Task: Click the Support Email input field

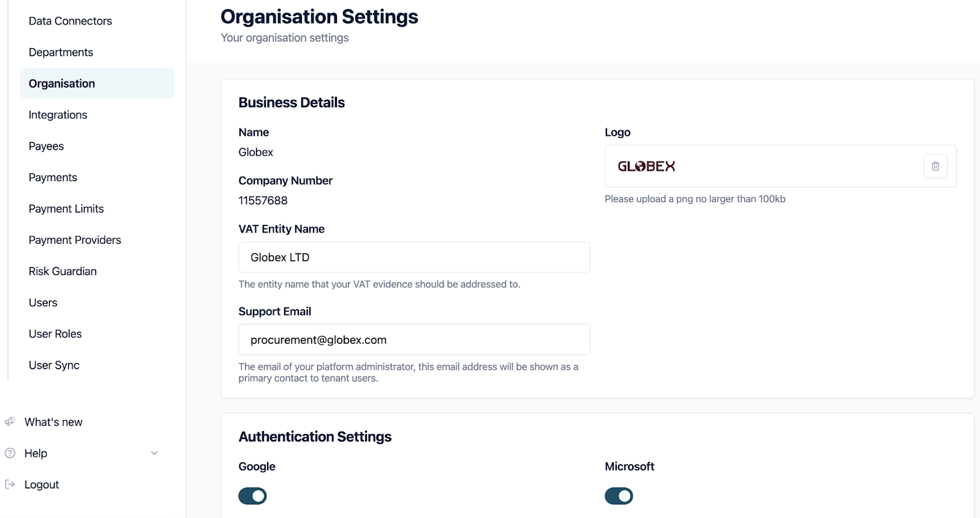Action: pos(414,340)
